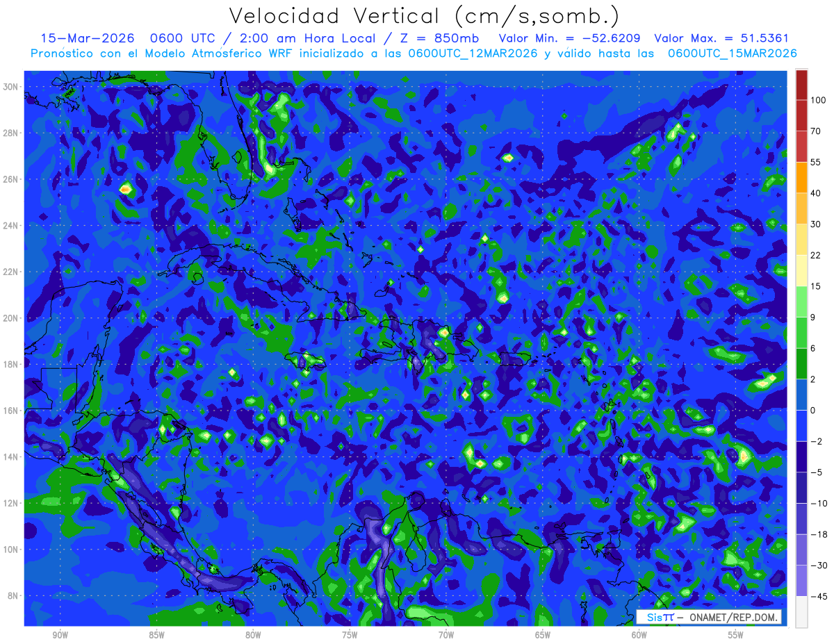The width and height of the screenshot is (834, 644).
Task: Click the colorbar label '70'
Action: 816,131
